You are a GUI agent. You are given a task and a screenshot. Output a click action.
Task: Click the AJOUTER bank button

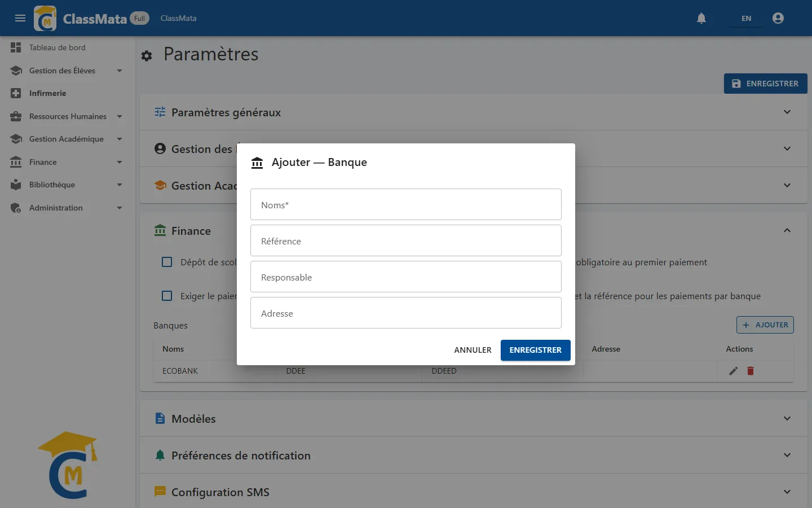coord(765,325)
